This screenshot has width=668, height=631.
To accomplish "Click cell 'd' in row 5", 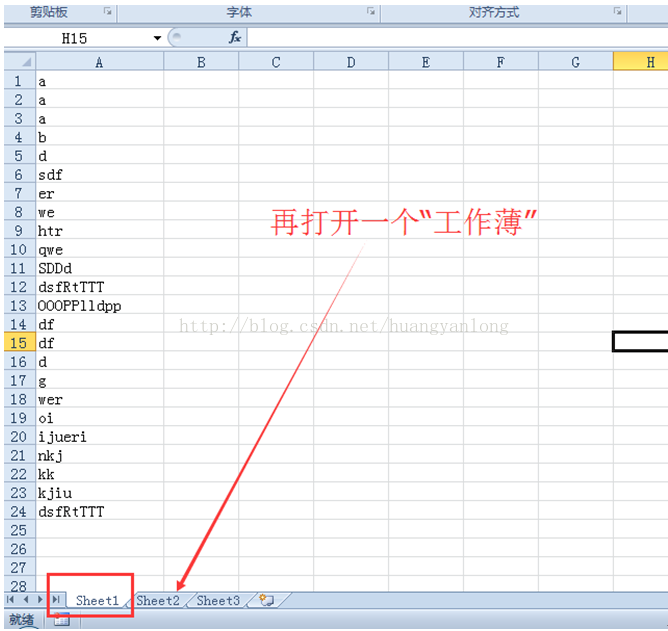I will pos(100,156).
